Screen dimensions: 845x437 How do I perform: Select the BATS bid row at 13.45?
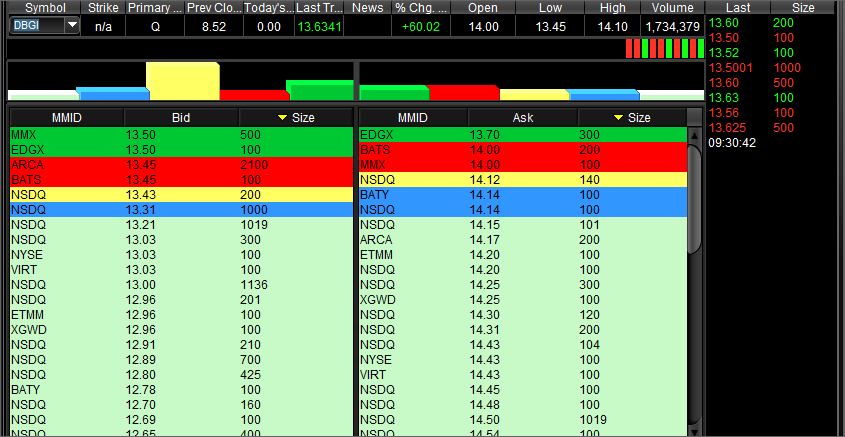point(182,179)
